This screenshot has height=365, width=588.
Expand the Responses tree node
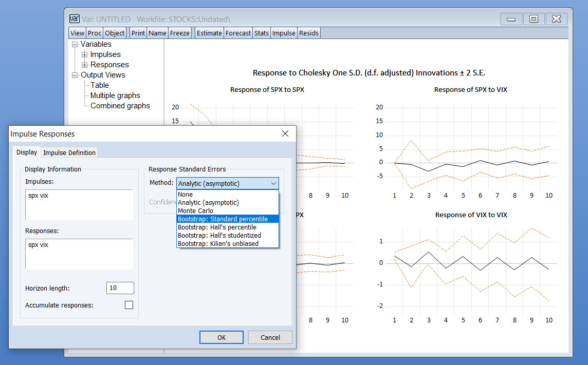point(84,65)
